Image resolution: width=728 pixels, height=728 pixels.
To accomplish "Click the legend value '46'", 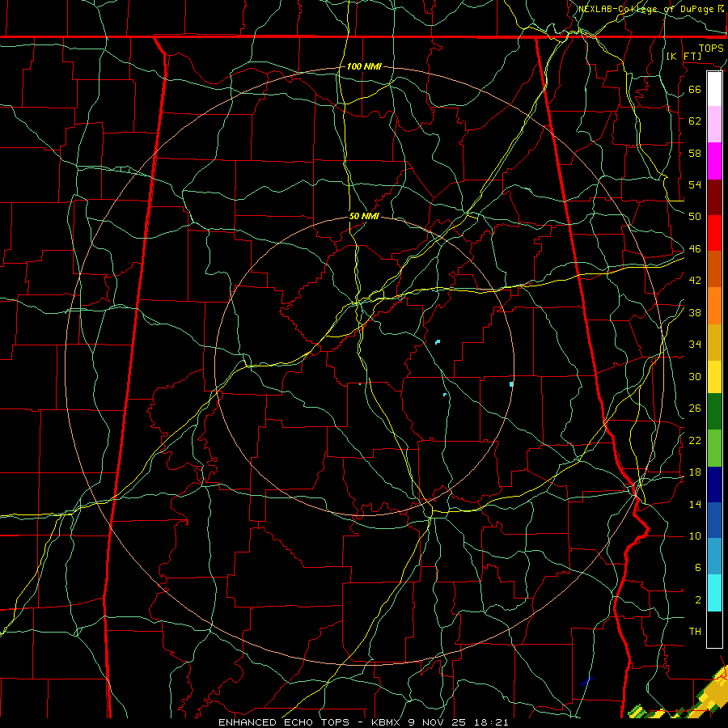I will (x=695, y=249).
